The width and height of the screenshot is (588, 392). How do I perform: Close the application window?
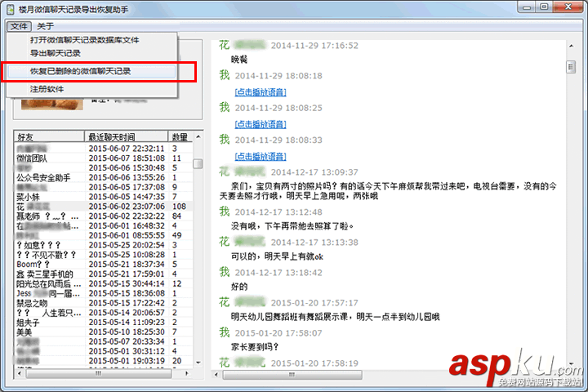[568, 7]
